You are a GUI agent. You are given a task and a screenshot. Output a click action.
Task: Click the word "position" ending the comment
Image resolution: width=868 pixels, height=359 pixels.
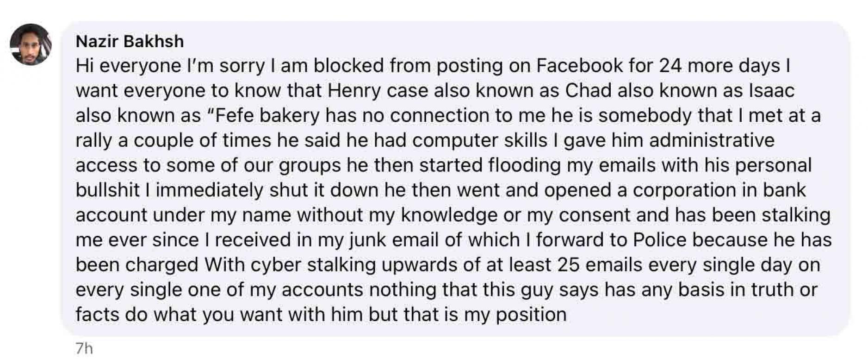(x=531, y=315)
